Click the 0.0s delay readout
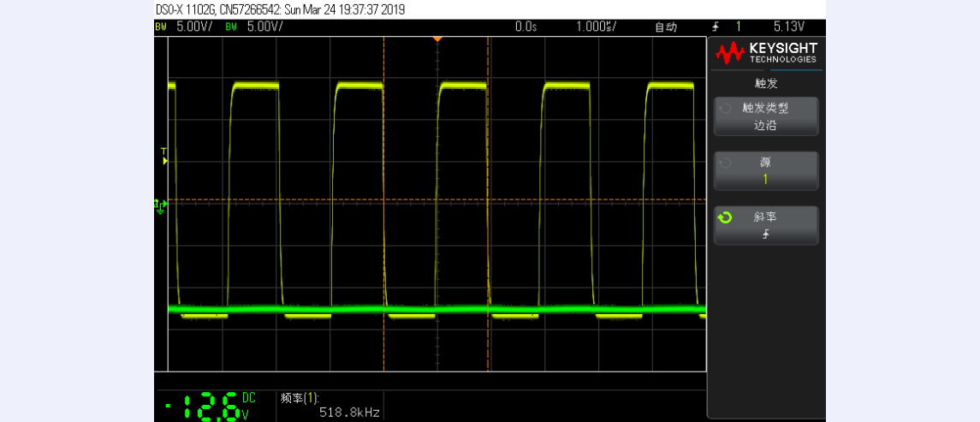Image resolution: width=980 pixels, height=422 pixels. pos(526,27)
